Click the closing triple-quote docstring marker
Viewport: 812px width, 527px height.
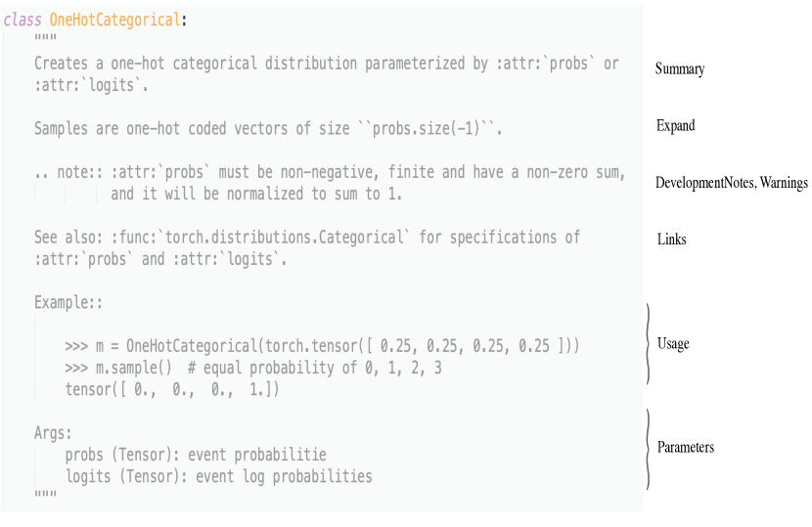pyautogui.click(x=46, y=495)
